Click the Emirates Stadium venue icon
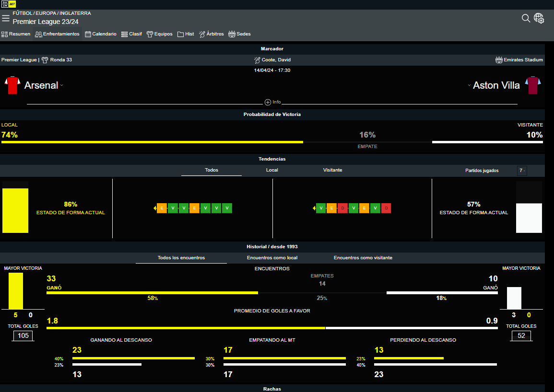This screenshot has height=392, width=554. pyautogui.click(x=499, y=60)
